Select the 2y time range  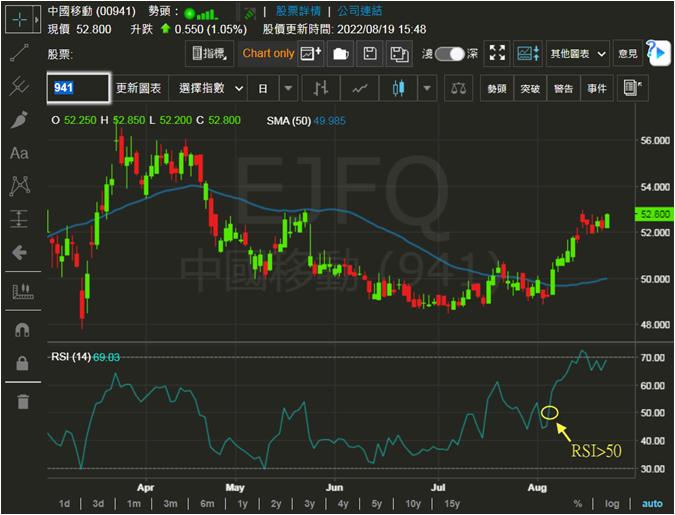(276, 503)
